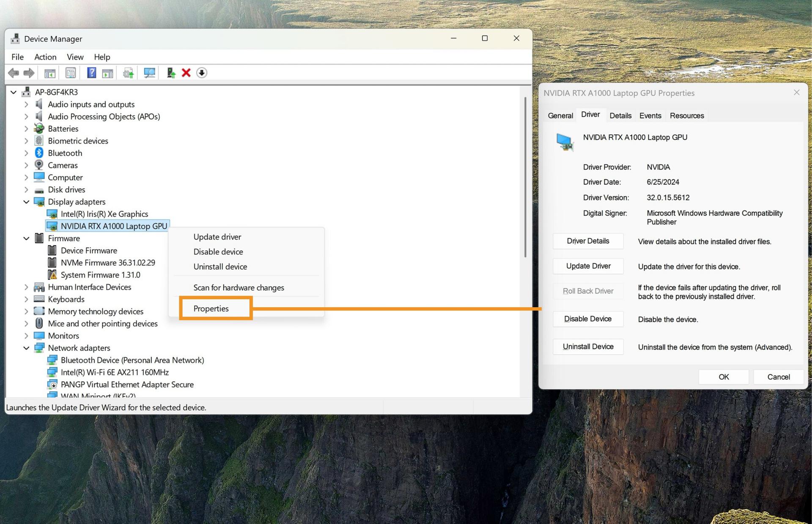Switch to the Events tab

[650, 115]
